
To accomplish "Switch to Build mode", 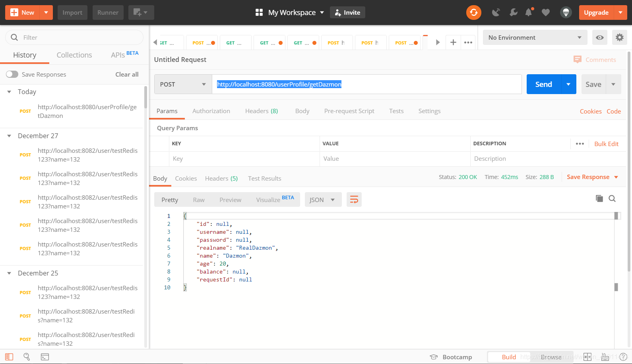I will (x=509, y=357).
